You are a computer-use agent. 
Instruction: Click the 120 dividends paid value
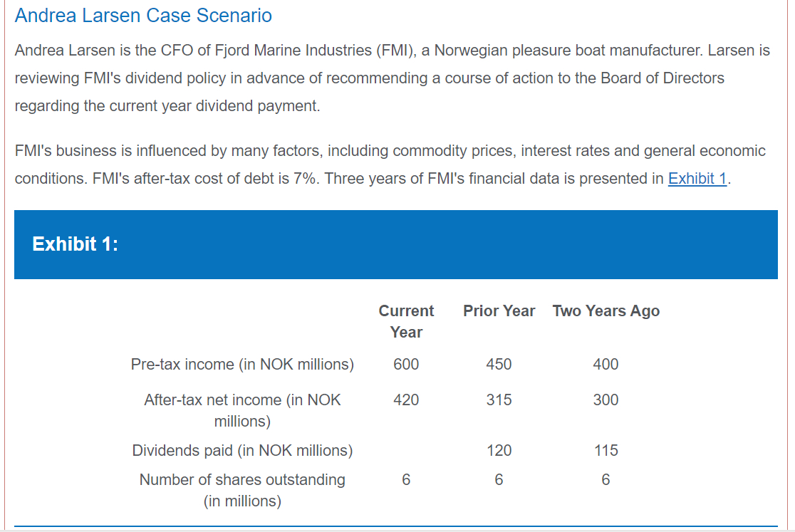click(x=499, y=450)
